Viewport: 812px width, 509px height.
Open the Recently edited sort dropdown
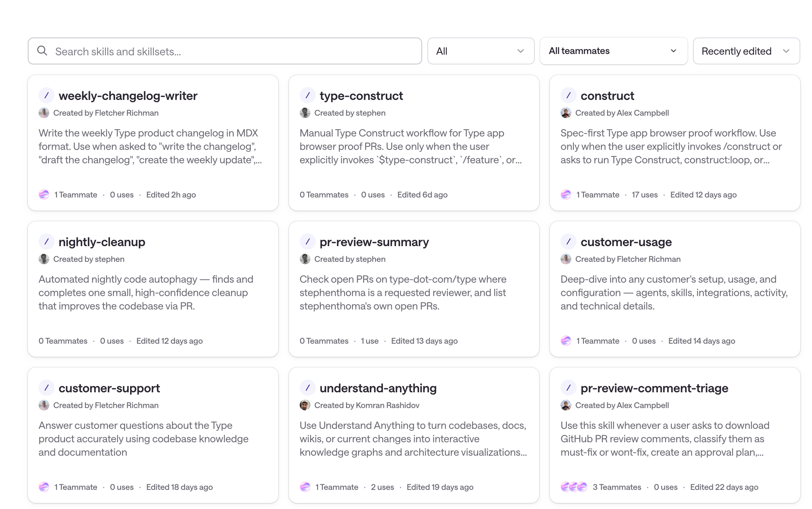(x=746, y=51)
